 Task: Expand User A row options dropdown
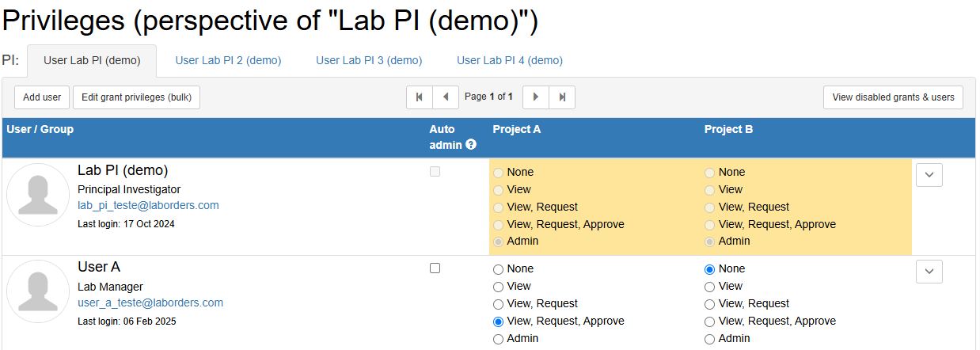(x=929, y=271)
